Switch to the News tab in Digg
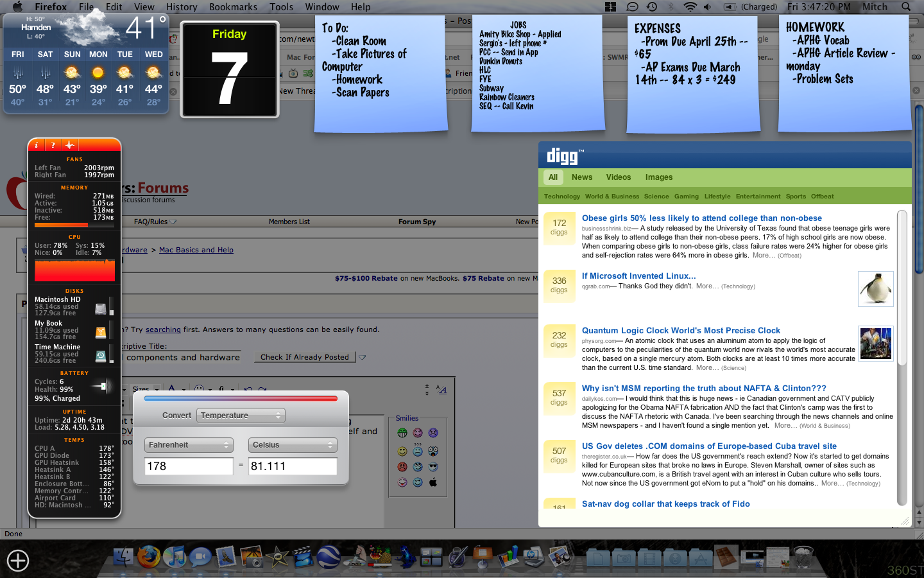The height and width of the screenshot is (578, 924). pyautogui.click(x=582, y=177)
